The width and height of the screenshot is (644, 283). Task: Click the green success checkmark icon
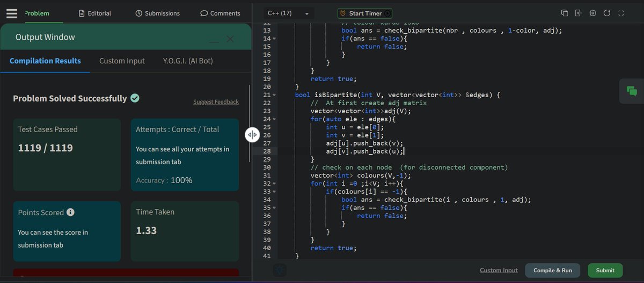tap(135, 98)
